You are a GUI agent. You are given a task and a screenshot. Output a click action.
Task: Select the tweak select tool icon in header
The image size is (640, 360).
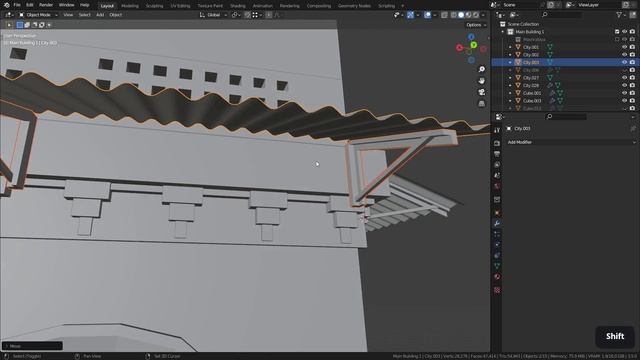pos(9,25)
